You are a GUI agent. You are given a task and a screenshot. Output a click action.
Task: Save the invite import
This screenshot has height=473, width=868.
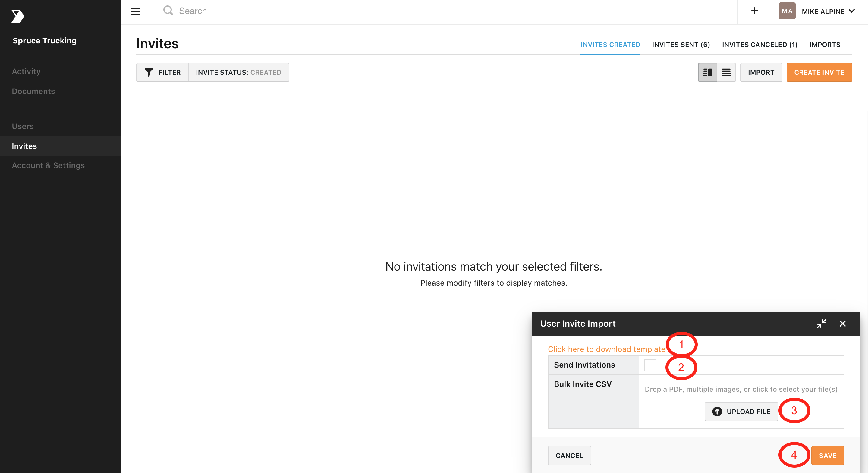tap(827, 456)
